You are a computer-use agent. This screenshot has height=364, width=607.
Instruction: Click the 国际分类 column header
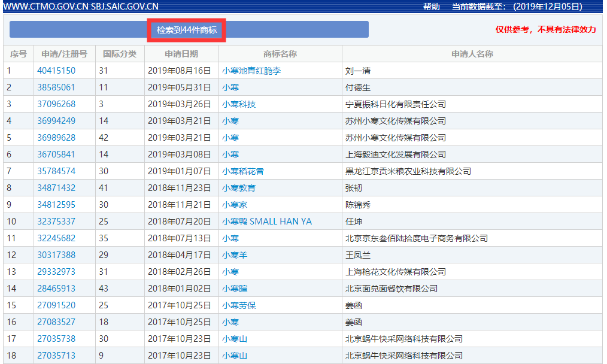[x=120, y=54]
